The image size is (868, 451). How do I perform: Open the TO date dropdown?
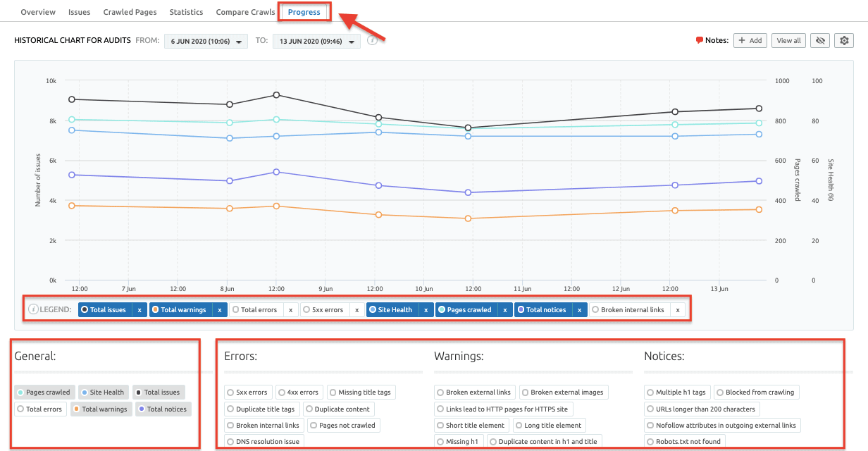coord(316,42)
